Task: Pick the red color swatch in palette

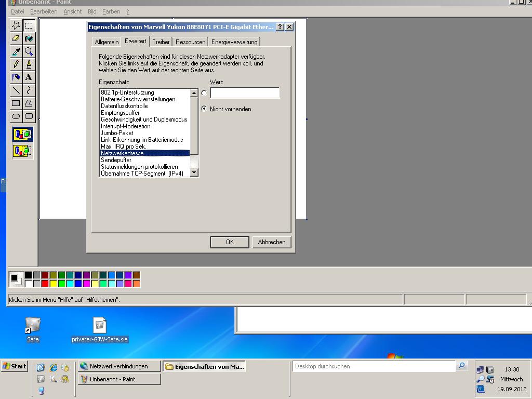Action: pos(45,283)
